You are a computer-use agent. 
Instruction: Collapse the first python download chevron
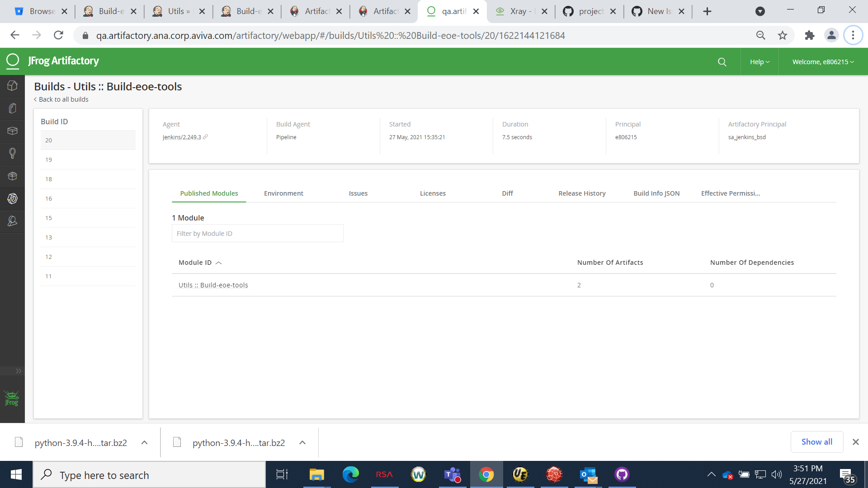[x=144, y=442]
